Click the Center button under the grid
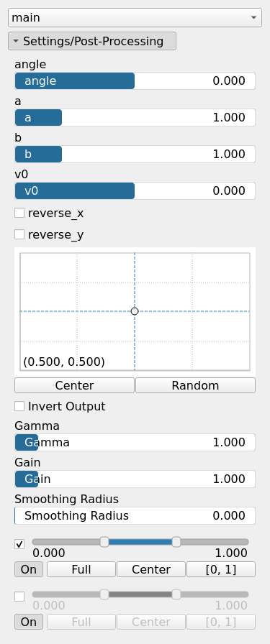This screenshot has height=644, width=270. coord(74,385)
